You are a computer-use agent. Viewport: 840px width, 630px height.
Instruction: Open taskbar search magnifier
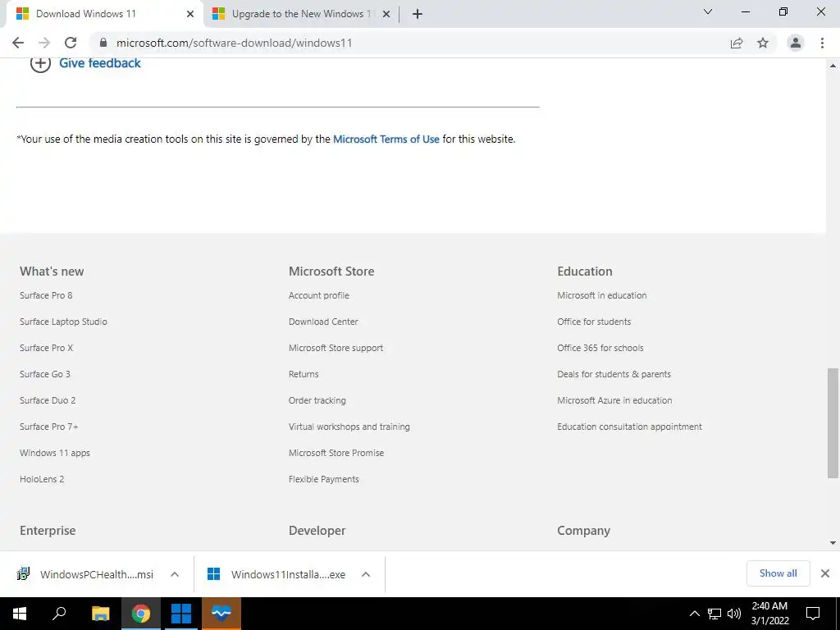59,614
